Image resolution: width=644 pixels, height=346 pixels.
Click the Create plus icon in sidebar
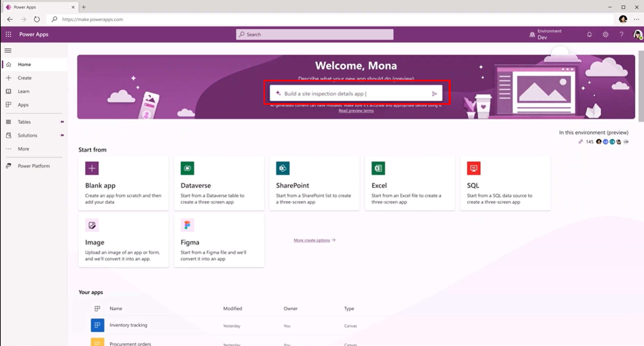(x=9, y=78)
